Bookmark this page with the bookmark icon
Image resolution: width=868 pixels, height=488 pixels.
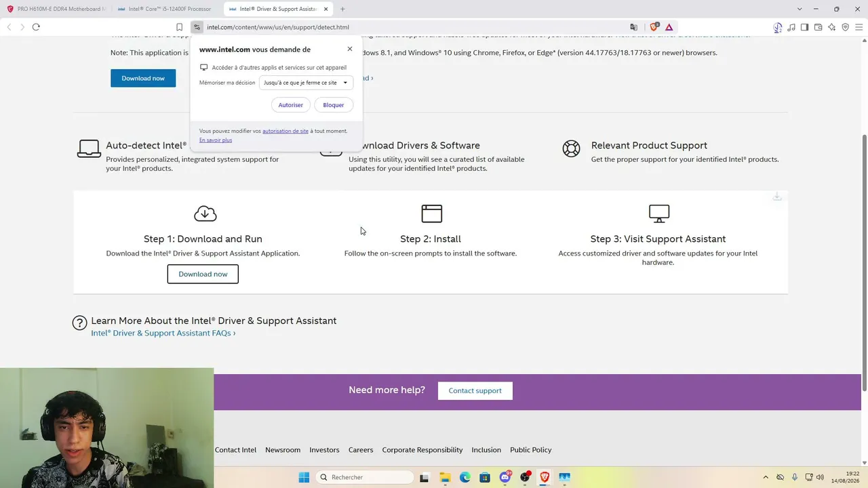180,27
